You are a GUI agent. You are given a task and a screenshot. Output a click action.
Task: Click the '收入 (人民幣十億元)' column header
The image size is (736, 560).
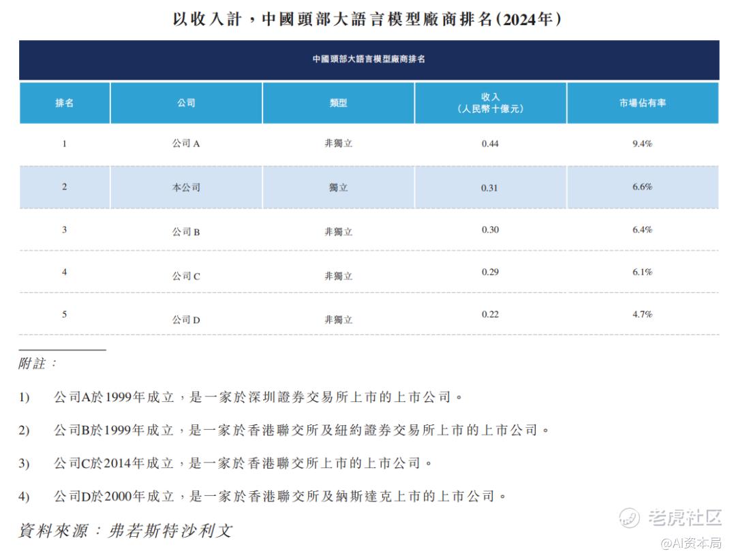(491, 103)
